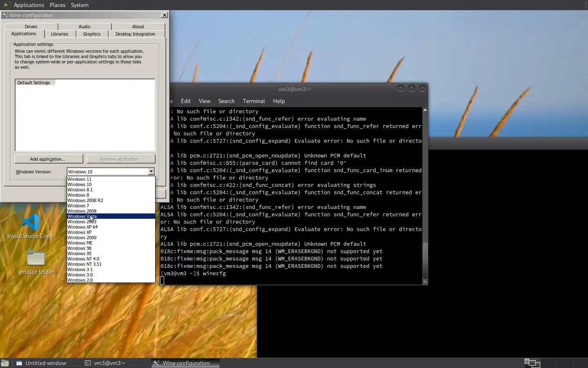Click Wine configuration taskbar button
This screenshot has height=368, width=588.
[x=186, y=363]
